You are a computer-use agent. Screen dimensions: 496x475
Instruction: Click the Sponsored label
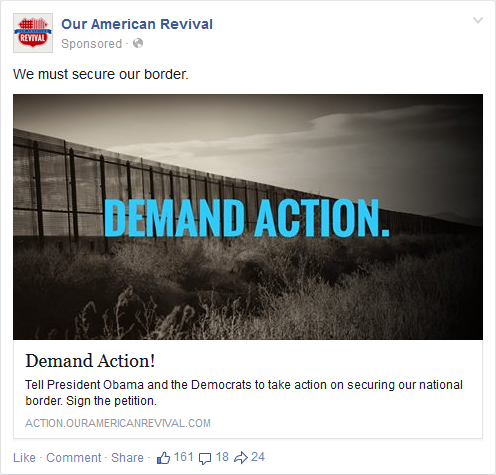click(92, 44)
